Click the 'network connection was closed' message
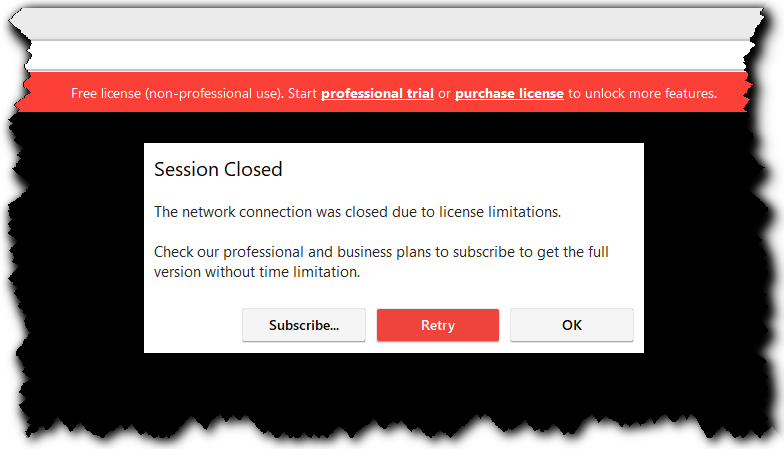 click(357, 212)
